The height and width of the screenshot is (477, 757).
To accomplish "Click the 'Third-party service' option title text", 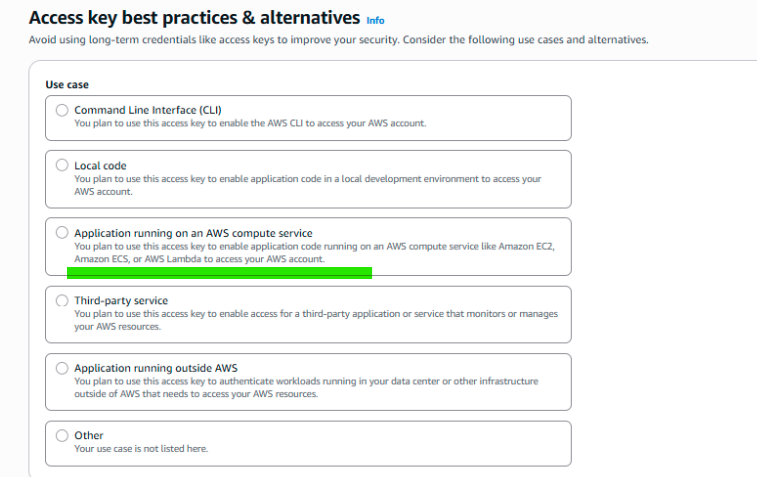I will point(121,300).
